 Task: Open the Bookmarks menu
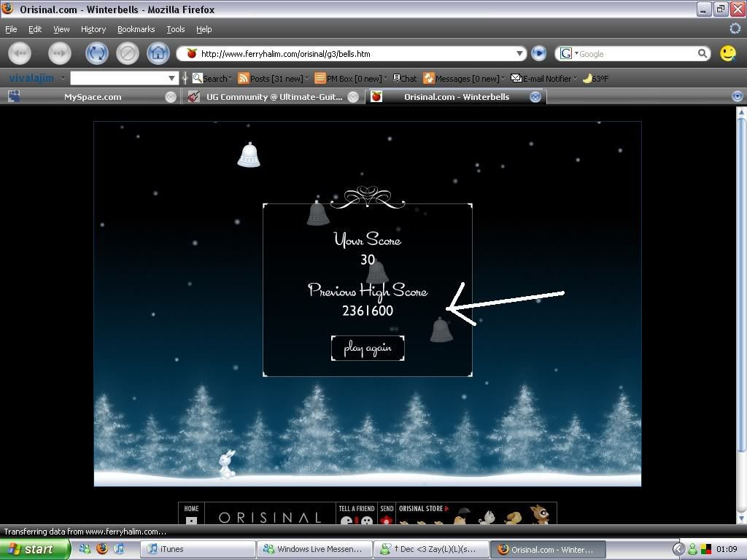point(136,29)
